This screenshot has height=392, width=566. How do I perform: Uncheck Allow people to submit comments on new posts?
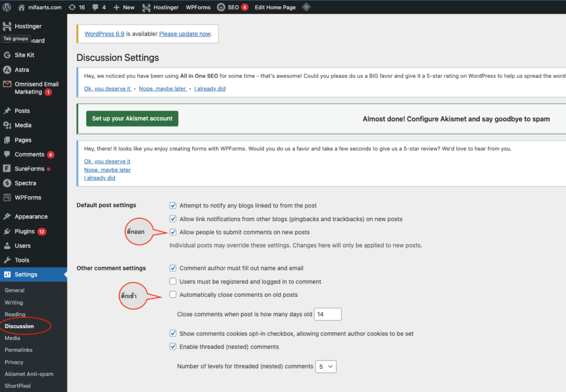(x=173, y=232)
